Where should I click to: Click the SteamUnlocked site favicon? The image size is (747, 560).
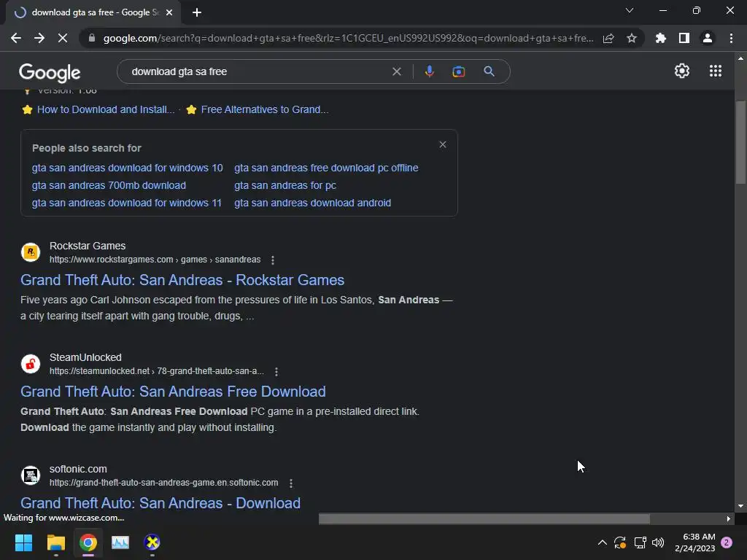[31, 364]
